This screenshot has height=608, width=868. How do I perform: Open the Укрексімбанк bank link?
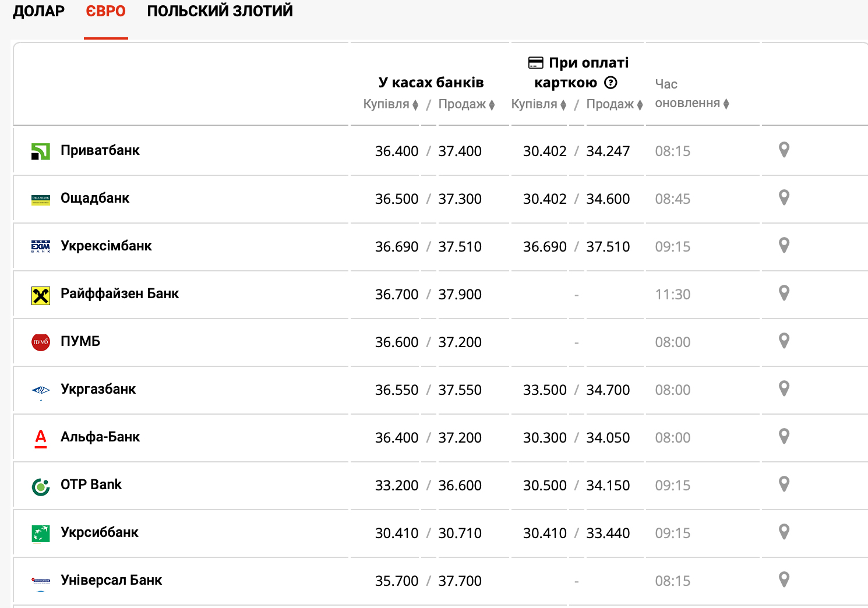point(106,246)
